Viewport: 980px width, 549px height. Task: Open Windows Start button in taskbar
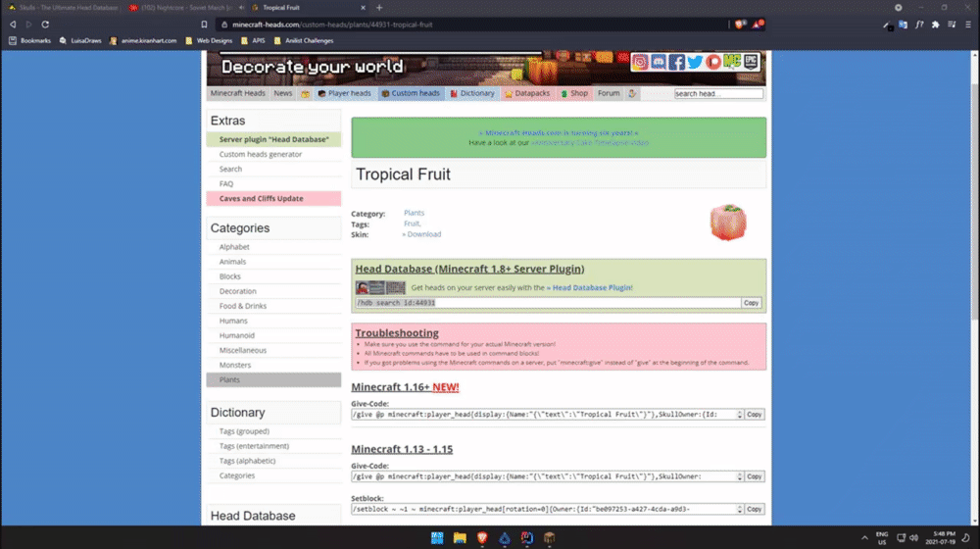[437, 538]
